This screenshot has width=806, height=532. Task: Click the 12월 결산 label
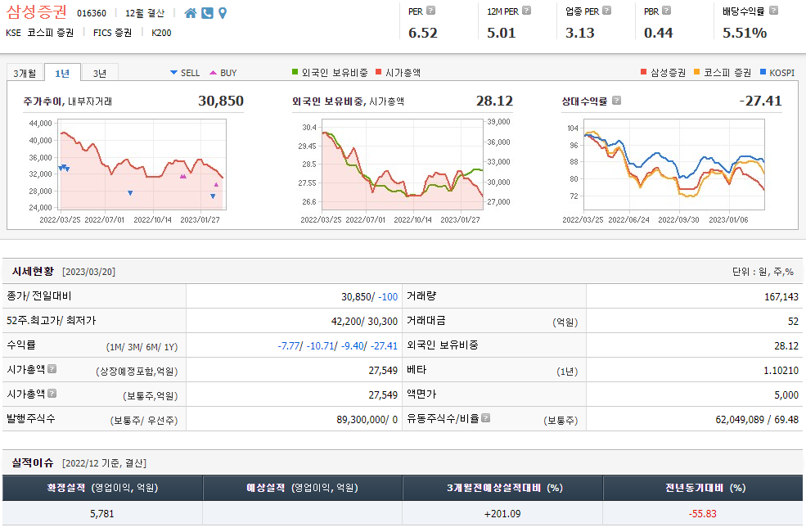(145, 13)
